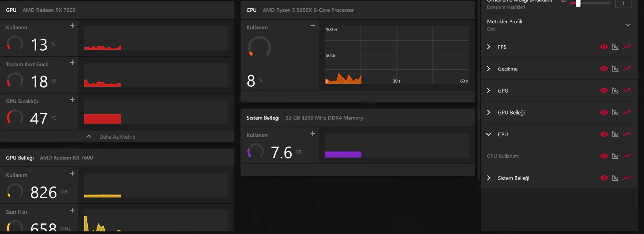Click the plus icon for GPU Sıcaklığı

(x=72, y=99)
